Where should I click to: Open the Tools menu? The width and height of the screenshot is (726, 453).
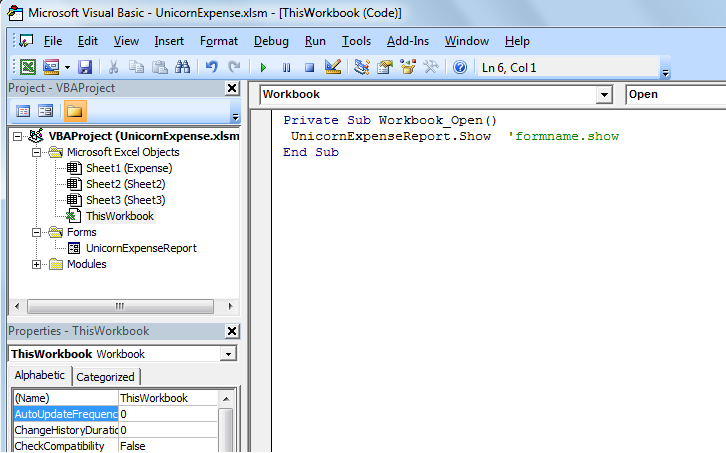356,41
